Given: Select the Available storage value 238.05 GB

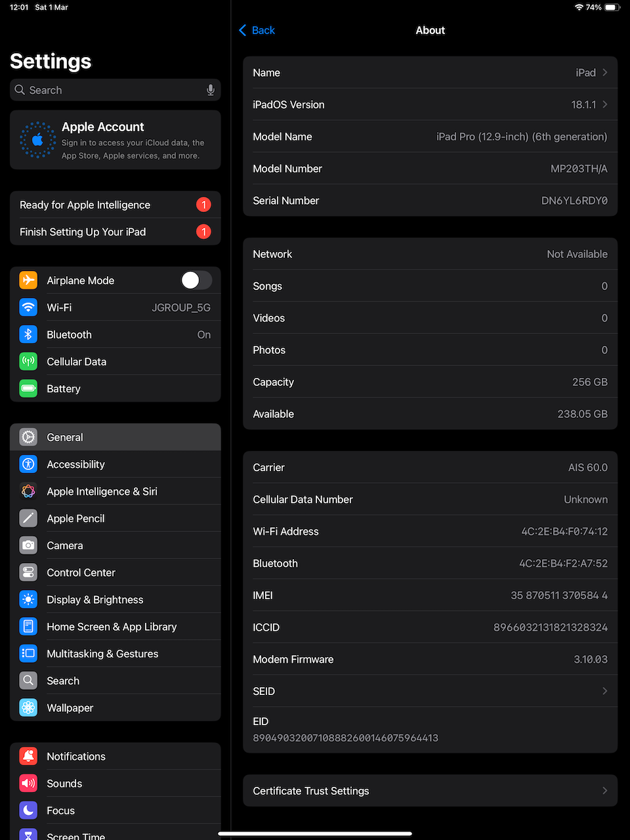Looking at the screenshot, I should tap(583, 414).
